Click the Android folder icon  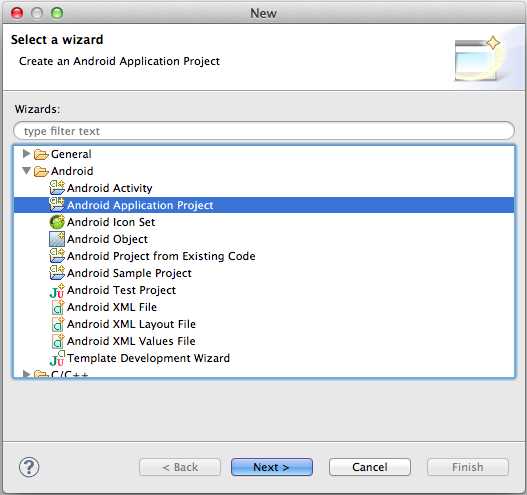(x=41, y=171)
